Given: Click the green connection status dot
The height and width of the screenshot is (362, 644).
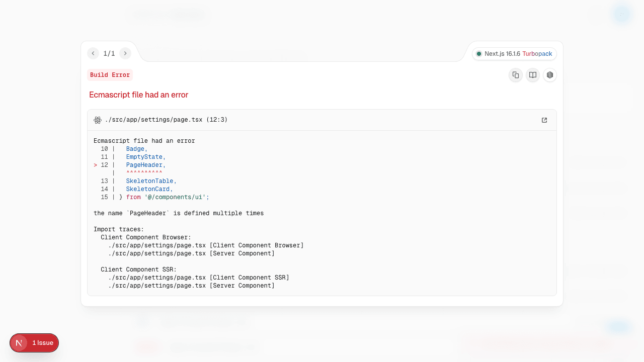Looking at the screenshot, I should pyautogui.click(x=478, y=53).
